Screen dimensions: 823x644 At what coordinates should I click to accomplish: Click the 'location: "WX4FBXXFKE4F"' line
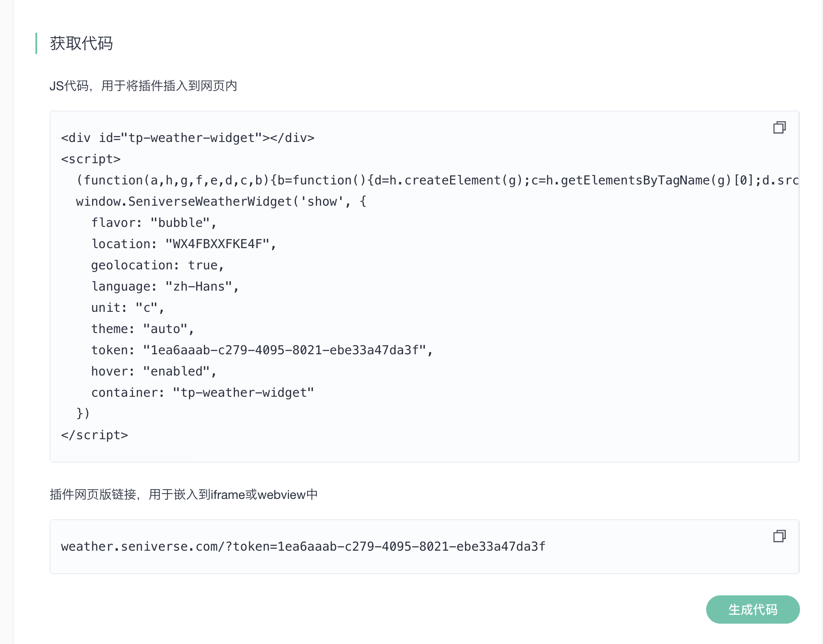click(x=184, y=244)
